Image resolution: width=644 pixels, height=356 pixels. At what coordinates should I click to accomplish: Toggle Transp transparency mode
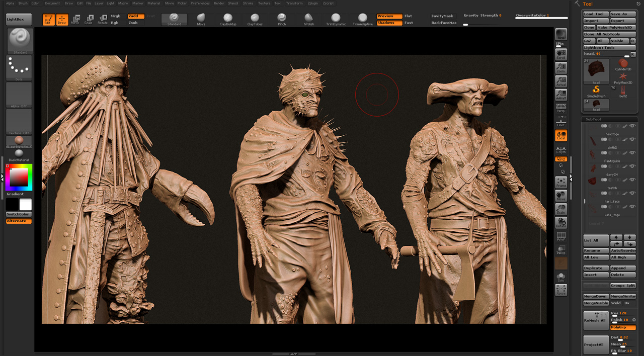pyautogui.click(x=561, y=249)
